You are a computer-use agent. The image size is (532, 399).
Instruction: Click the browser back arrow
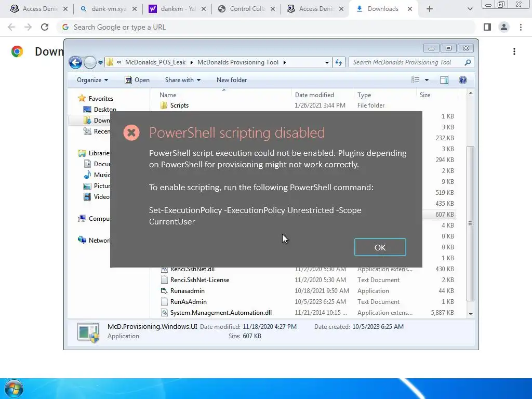(11, 27)
